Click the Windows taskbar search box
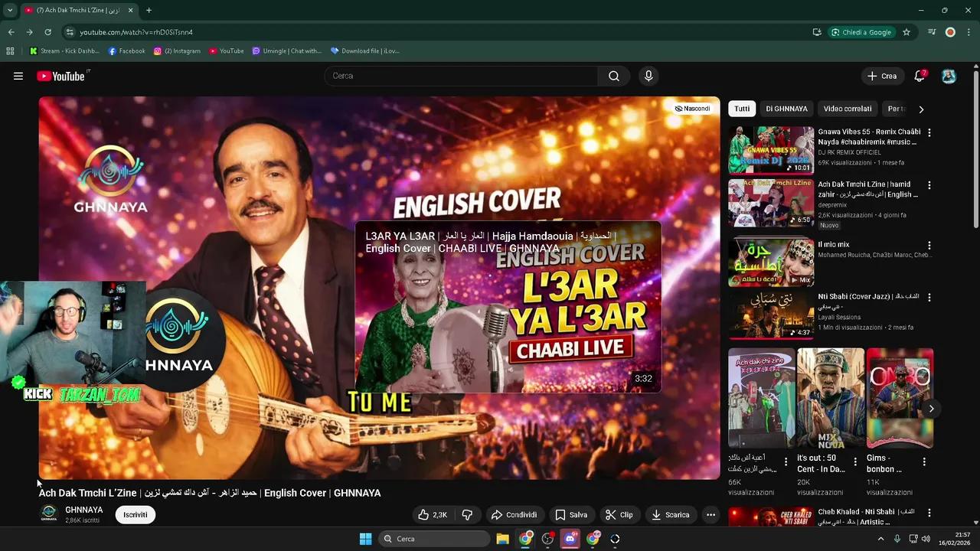980x551 pixels. pos(434,539)
